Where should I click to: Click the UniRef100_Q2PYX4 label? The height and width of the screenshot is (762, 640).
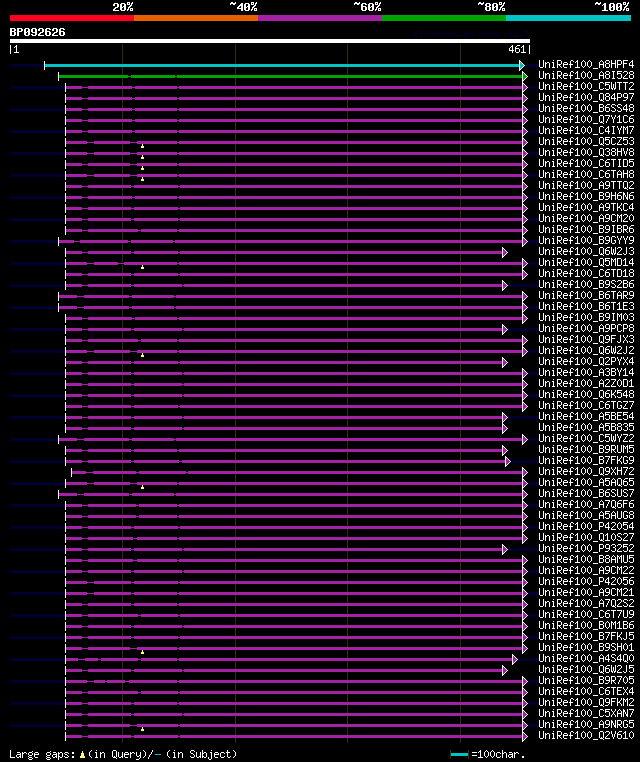tap(586, 362)
